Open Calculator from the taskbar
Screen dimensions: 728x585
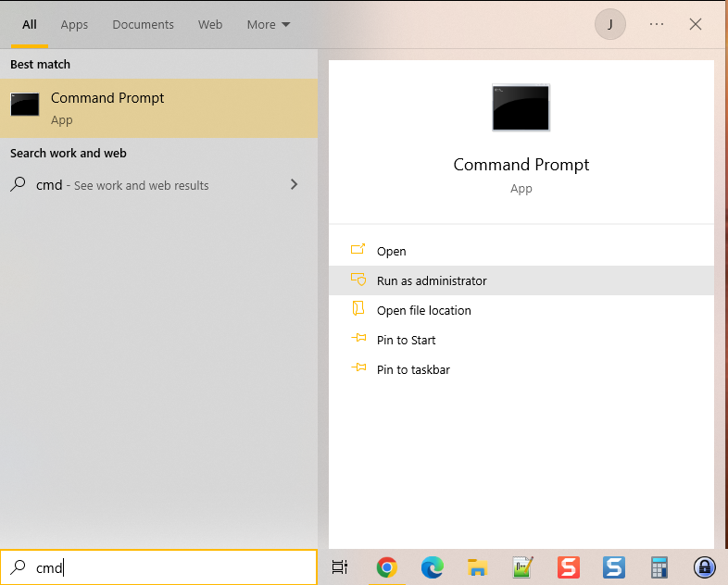(659, 567)
